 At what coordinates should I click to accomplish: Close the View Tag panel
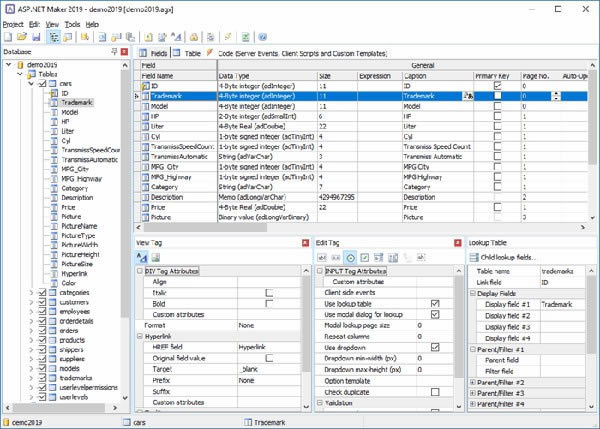click(305, 243)
